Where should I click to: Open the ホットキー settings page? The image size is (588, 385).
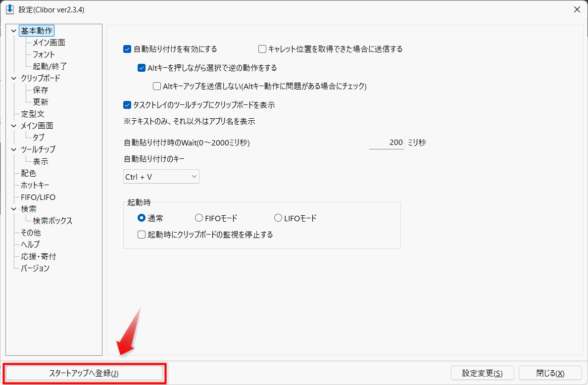35,185
